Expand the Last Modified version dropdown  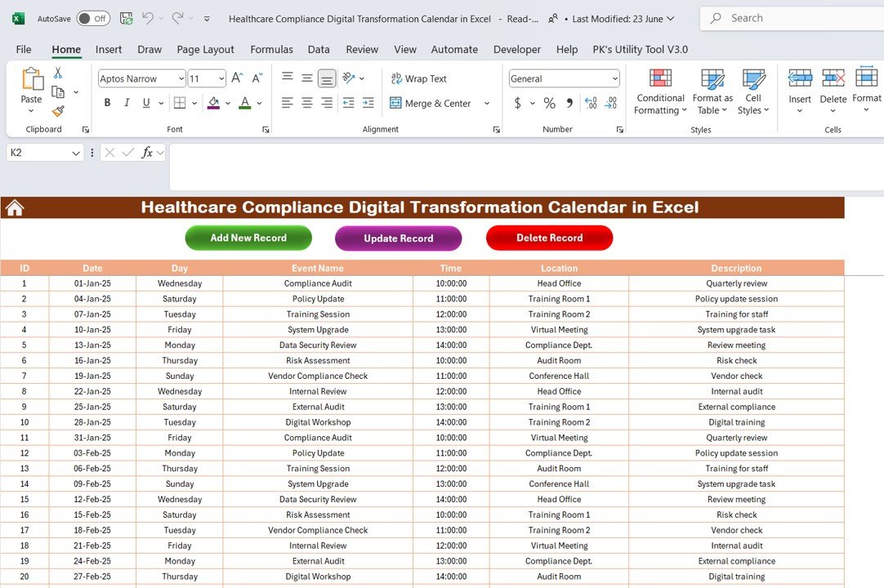pos(670,19)
